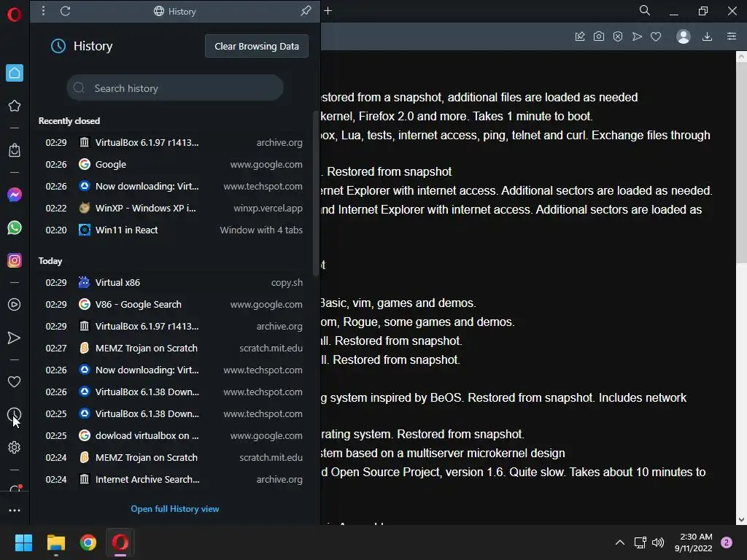Open the My Flow arrow icon in sidebar

(x=15, y=338)
